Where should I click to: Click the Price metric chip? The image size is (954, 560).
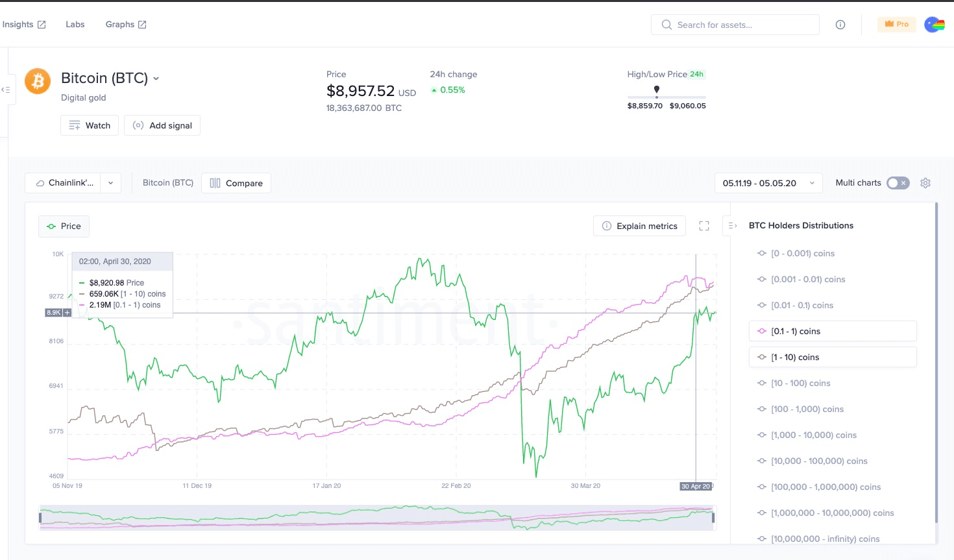pyautogui.click(x=64, y=226)
